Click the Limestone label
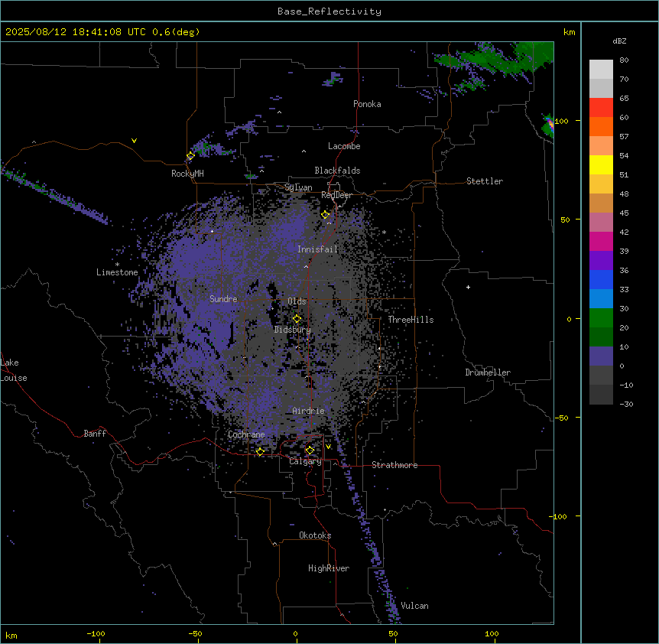This screenshot has height=644, width=659. 117,272
